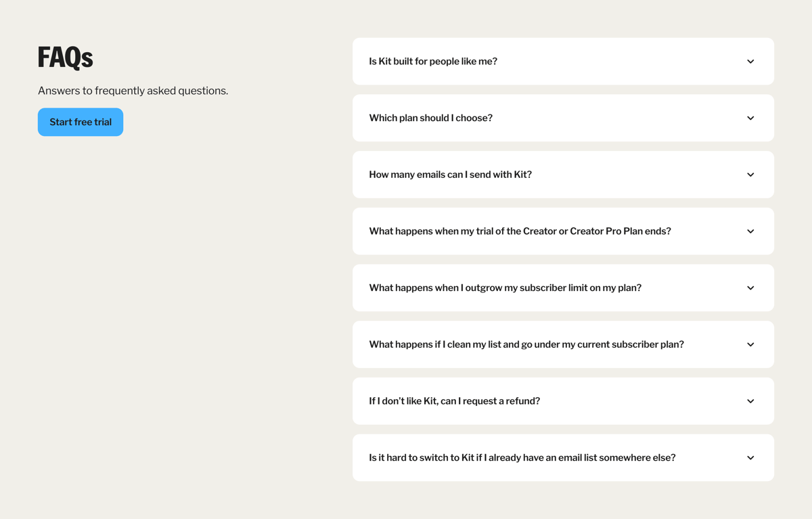Click the chevron on the last FAQ item

(x=750, y=457)
